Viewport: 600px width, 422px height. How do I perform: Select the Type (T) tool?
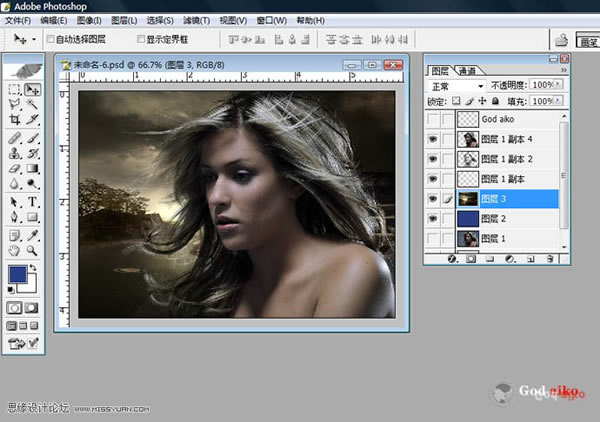pyautogui.click(x=32, y=201)
